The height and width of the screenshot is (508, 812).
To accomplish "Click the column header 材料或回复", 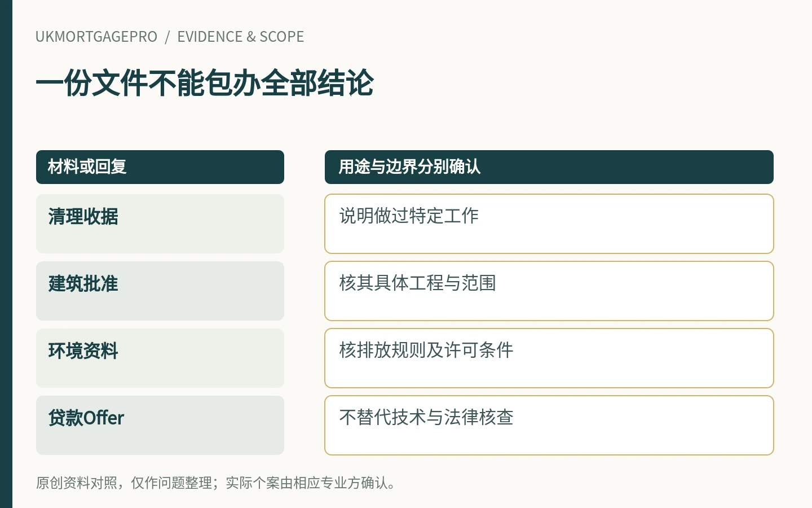I will click(x=160, y=167).
